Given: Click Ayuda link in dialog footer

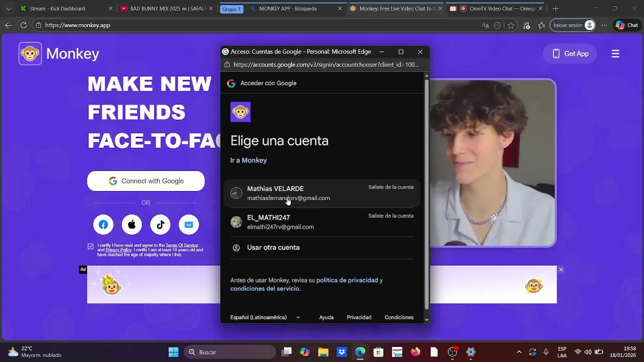Looking at the screenshot, I should click(327, 317).
